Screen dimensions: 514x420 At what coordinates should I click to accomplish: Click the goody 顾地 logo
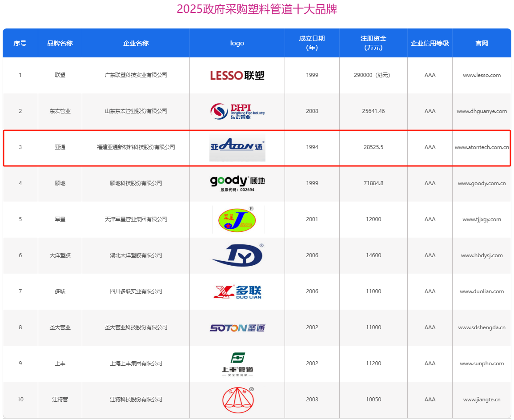pos(237,183)
